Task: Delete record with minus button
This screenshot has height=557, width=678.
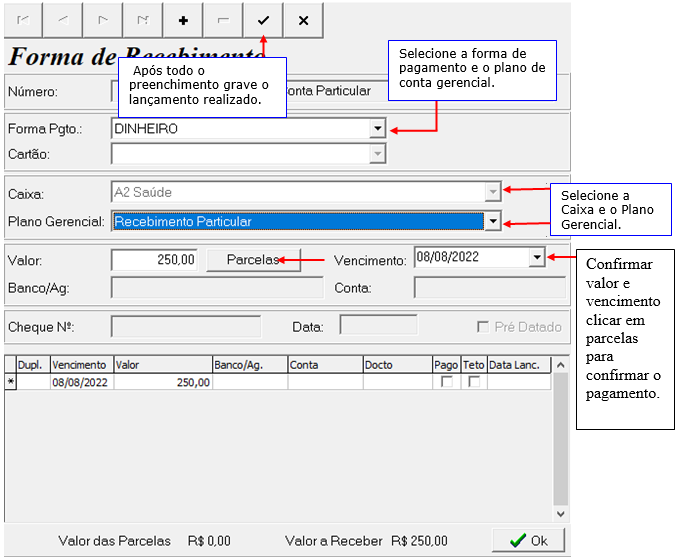Action: pyautogui.click(x=223, y=20)
